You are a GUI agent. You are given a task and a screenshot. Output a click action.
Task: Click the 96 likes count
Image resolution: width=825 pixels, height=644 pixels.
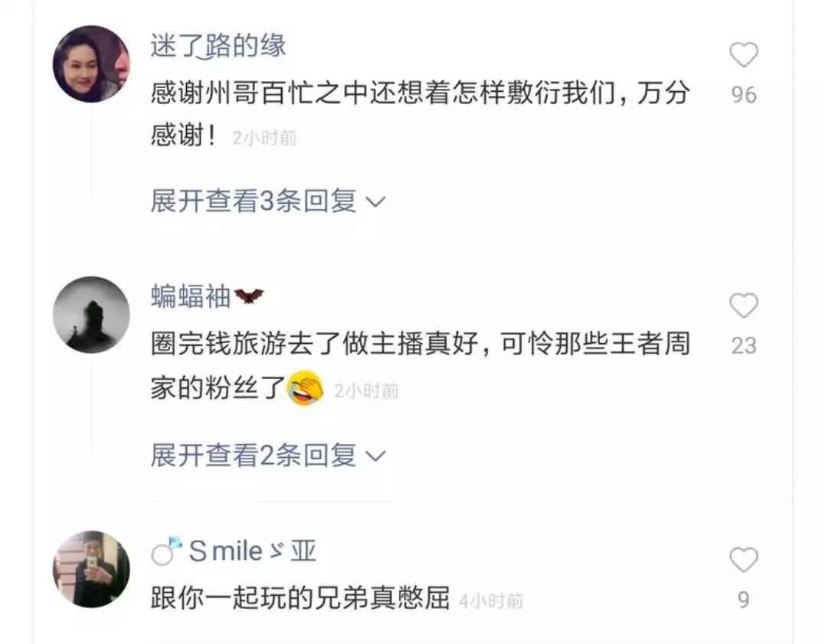744,95
